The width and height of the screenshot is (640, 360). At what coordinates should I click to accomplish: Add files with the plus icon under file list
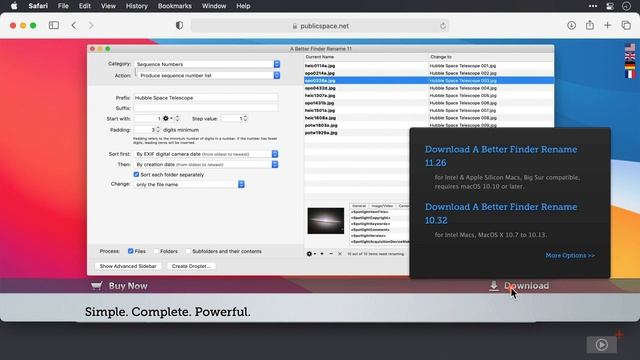322,254
